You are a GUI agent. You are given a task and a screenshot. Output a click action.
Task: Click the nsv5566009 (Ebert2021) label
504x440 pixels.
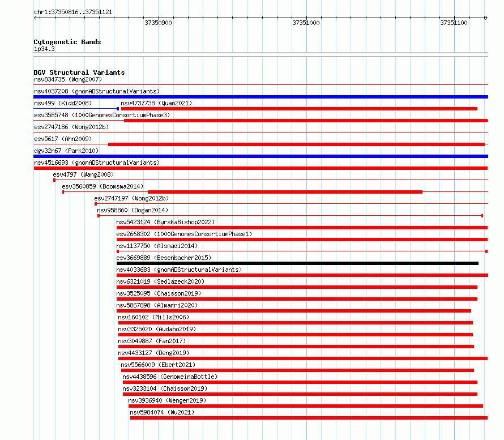tap(158, 365)
